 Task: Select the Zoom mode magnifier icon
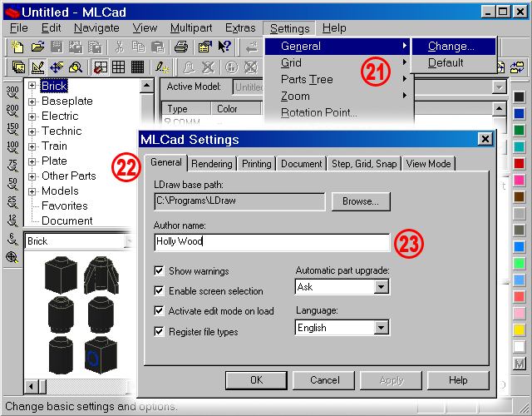point(76,67)
